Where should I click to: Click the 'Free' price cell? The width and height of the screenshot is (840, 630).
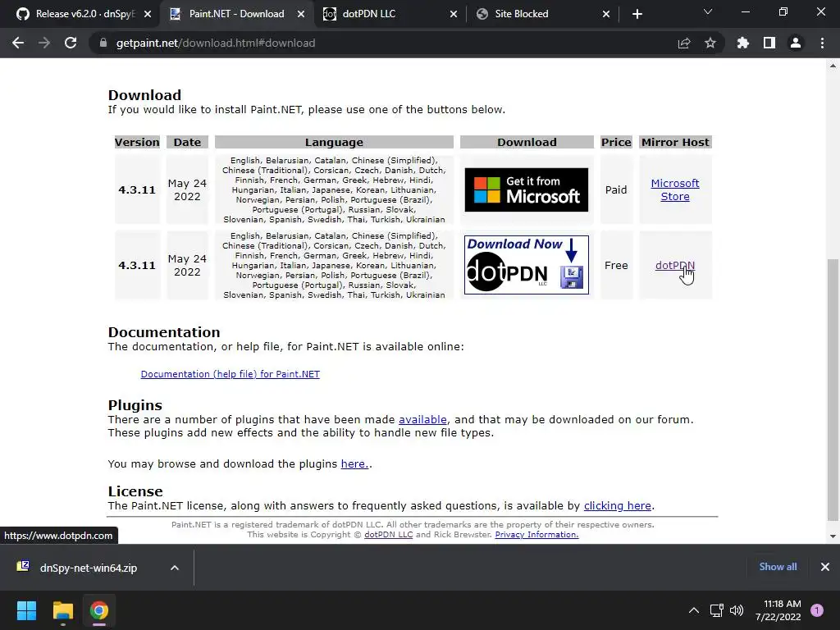click(616, 265)
